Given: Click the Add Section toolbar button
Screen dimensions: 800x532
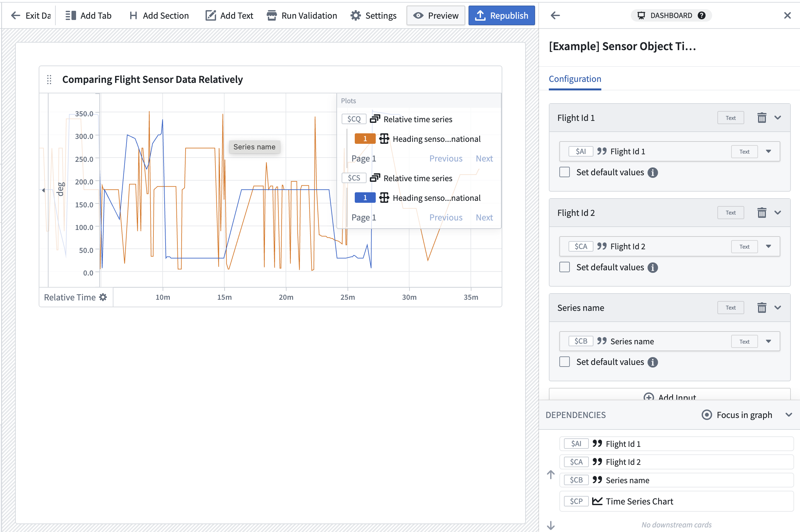Looking at the screenshot, I should point(159,16).
